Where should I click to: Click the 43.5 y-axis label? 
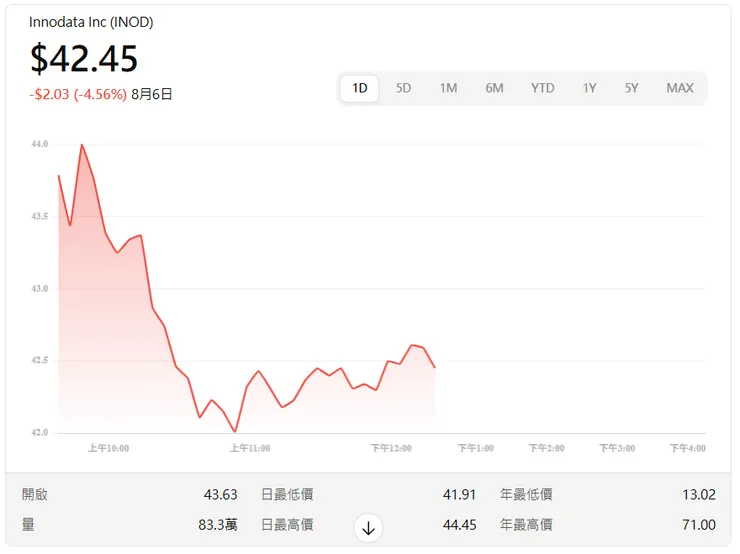pos(40,217)
